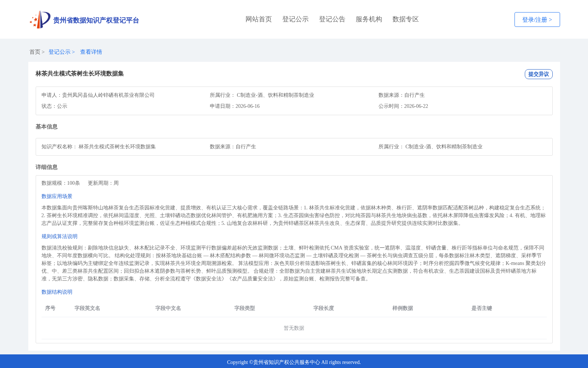The height and width of the screenshot is (368, 588).
Task: Click the 规则或算法说明 heading
Action: 60,236
